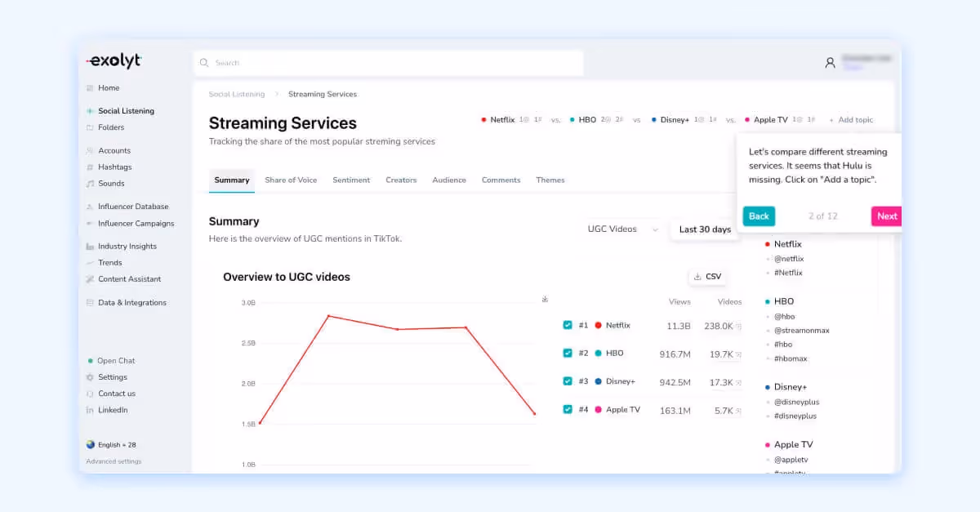Select the Hashtags tracker in sidebar
The height and width of the screenshot is (512, 980).
pos(116,167)
